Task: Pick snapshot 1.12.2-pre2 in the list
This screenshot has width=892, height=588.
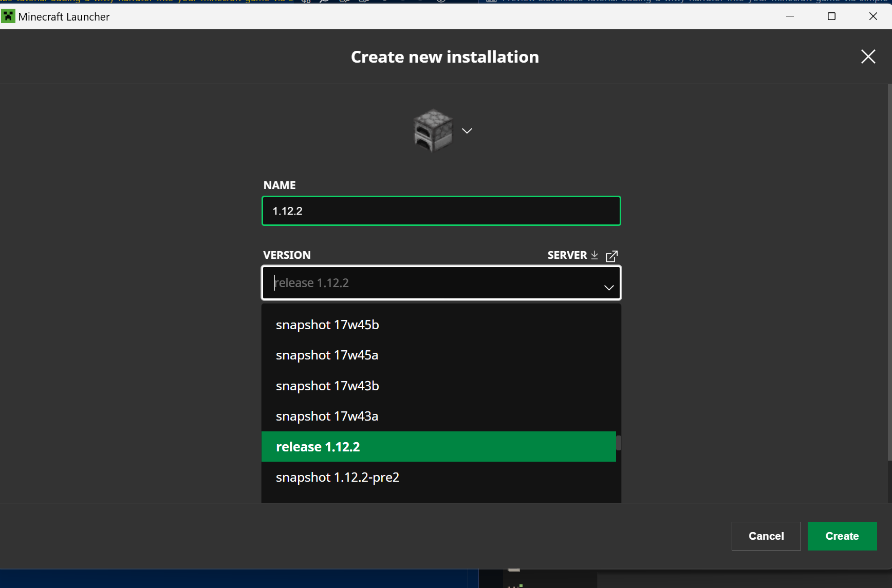Action: [x=439, y=478]
